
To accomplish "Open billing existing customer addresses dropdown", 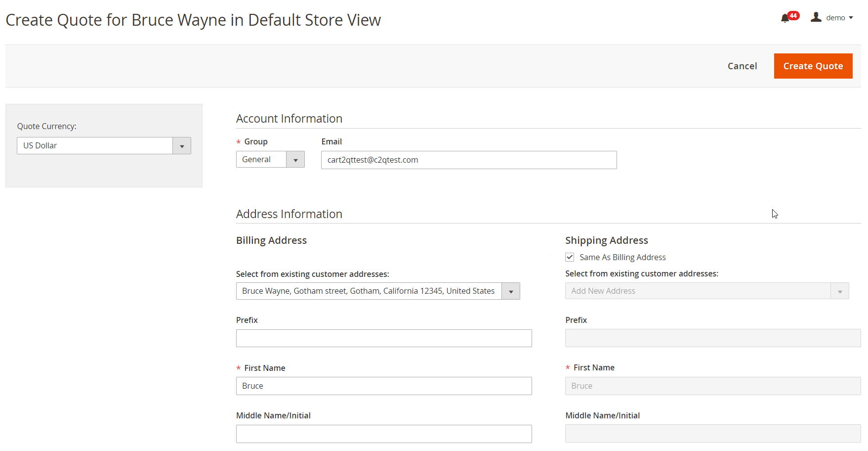I will (377, 291).
